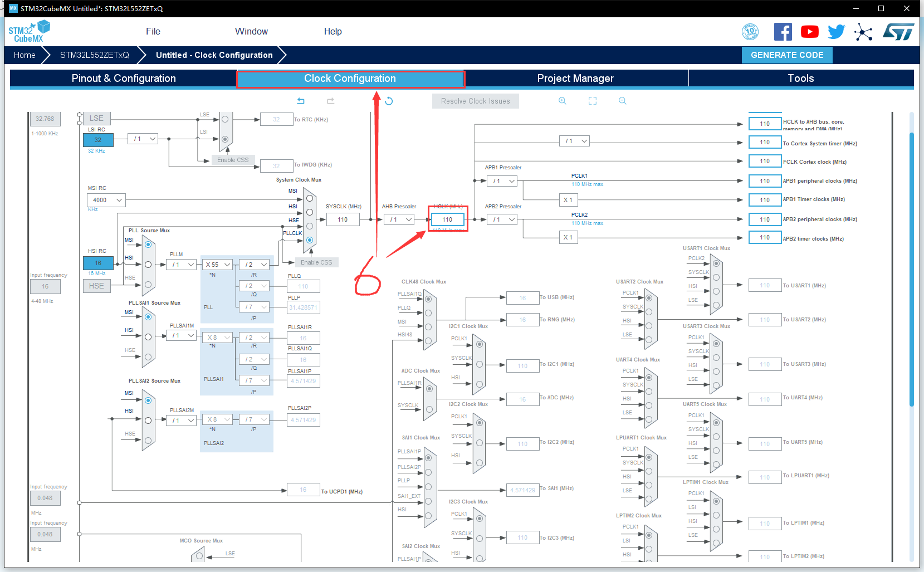Viewport: 924px width, 572px height.
Task: Click the vertical scrollbar of clock diagram
Action: [911, 268]
